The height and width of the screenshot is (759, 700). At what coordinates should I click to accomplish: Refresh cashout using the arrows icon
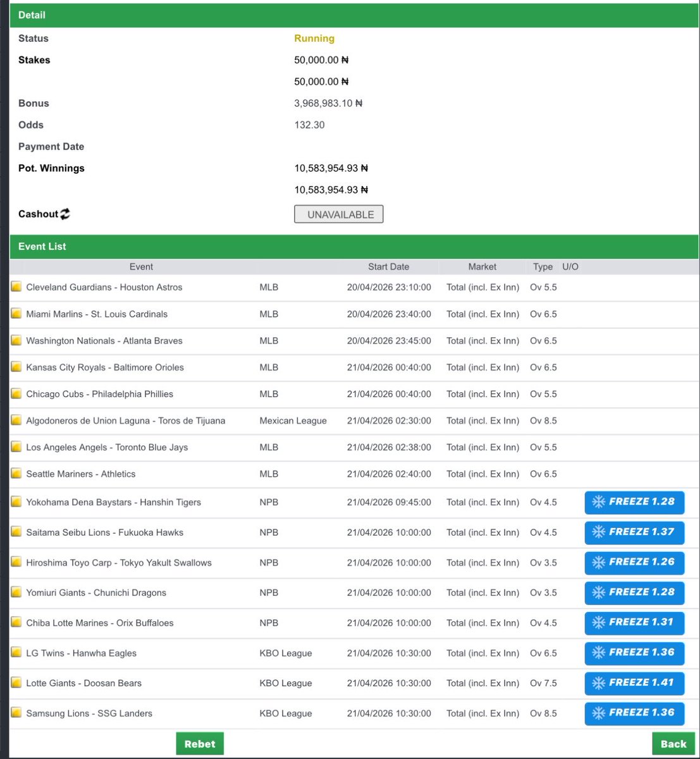[65, 214]
